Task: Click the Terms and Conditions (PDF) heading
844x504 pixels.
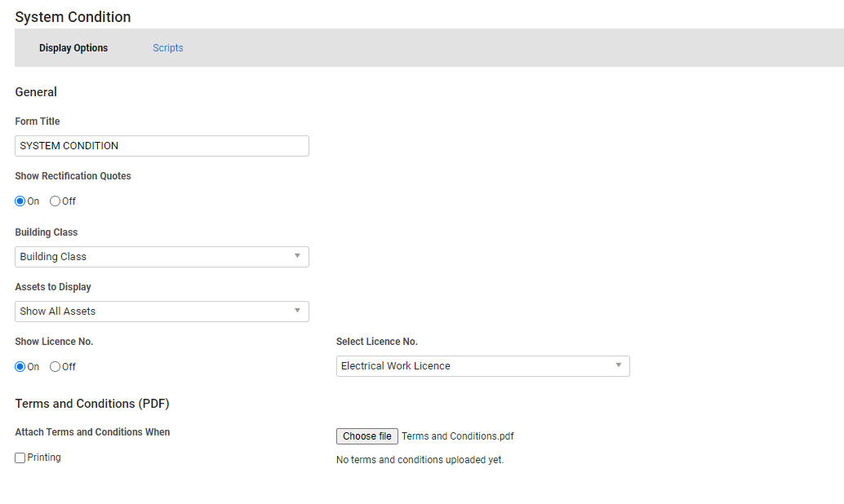Action: coord(91,403)
